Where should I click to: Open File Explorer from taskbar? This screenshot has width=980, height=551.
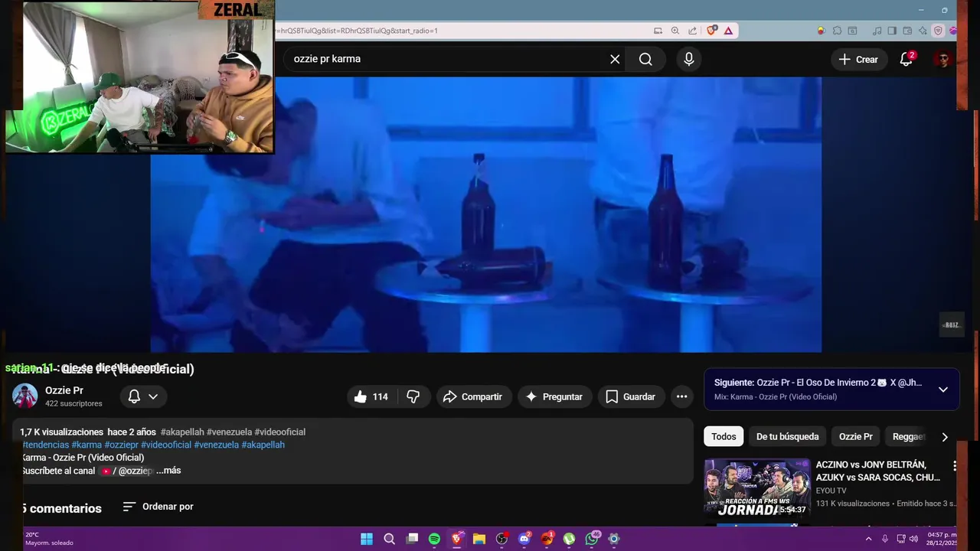coord(479,539)
